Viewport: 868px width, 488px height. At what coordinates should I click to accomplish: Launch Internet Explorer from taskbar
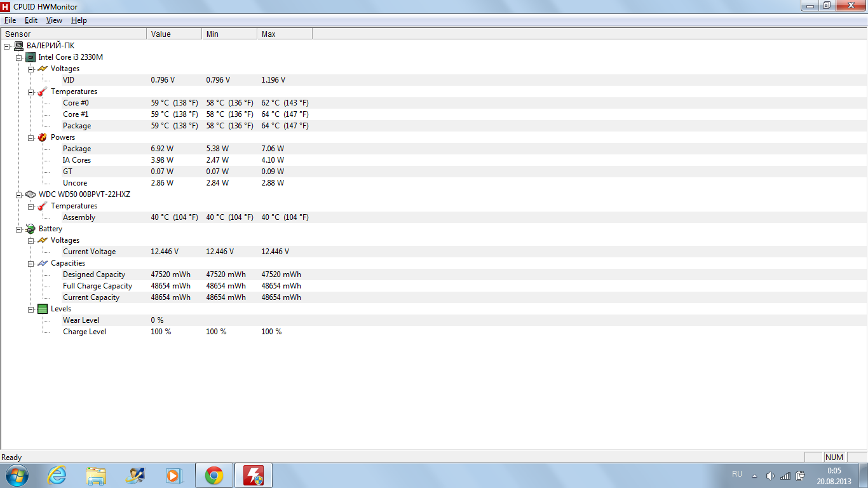57,475
